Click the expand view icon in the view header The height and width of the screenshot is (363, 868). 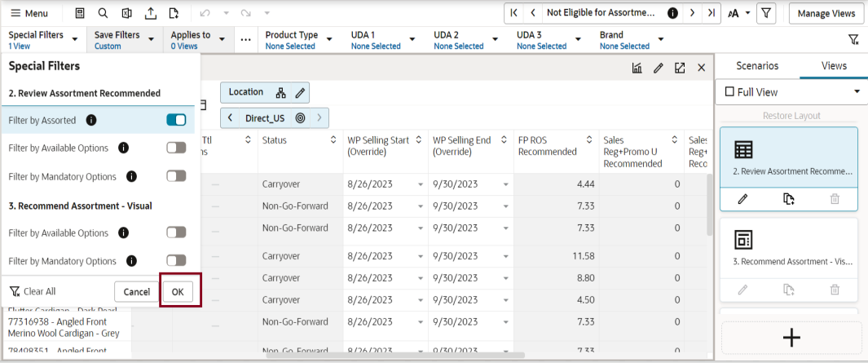pos(680,68)
